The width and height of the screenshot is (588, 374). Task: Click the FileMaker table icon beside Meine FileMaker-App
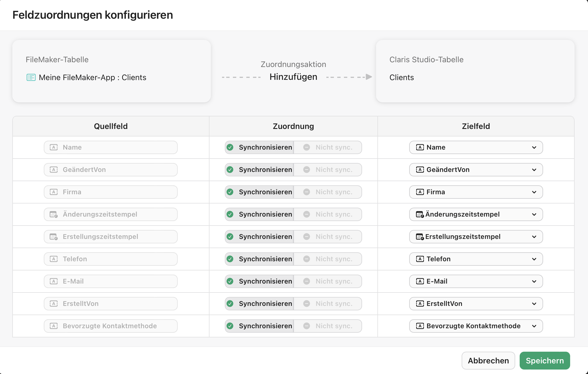coord(31,77)
